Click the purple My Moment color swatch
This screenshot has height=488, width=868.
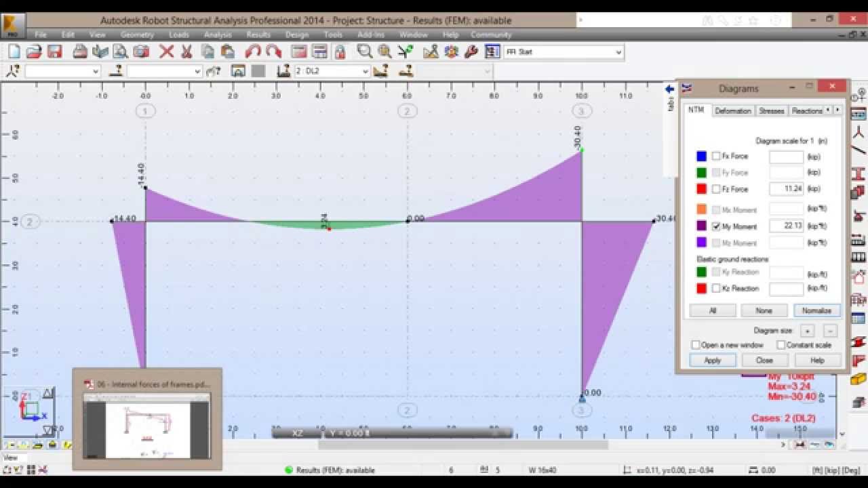pos(701,226)
